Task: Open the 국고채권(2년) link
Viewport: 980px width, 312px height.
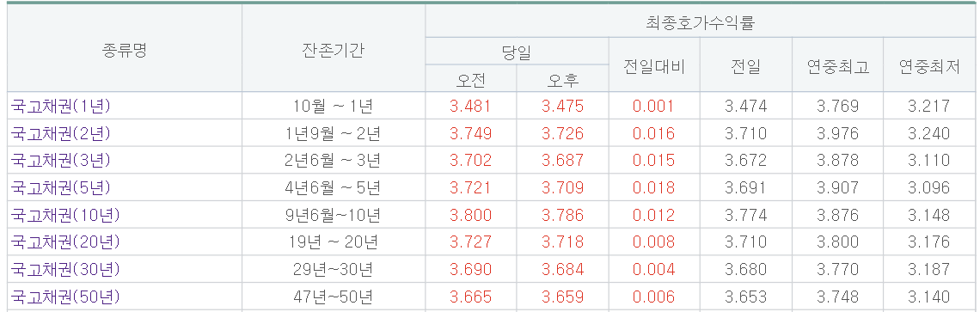Action: tap(61, 133)
